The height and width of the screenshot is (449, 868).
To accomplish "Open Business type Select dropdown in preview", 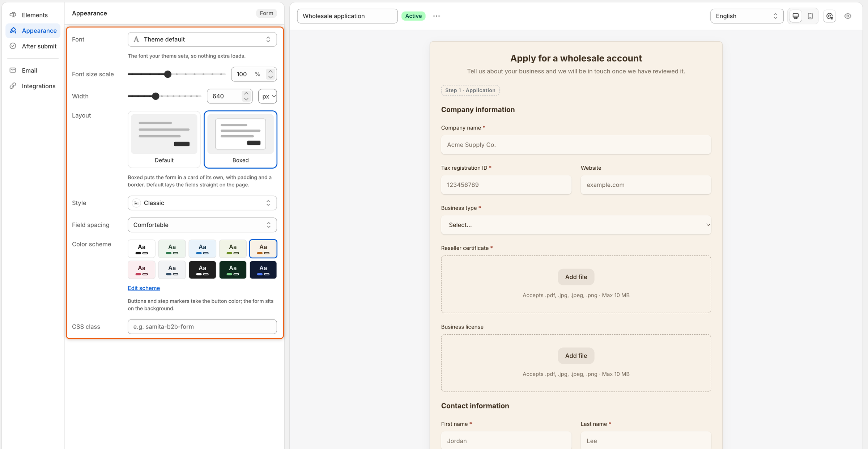I will pos(576,225).
